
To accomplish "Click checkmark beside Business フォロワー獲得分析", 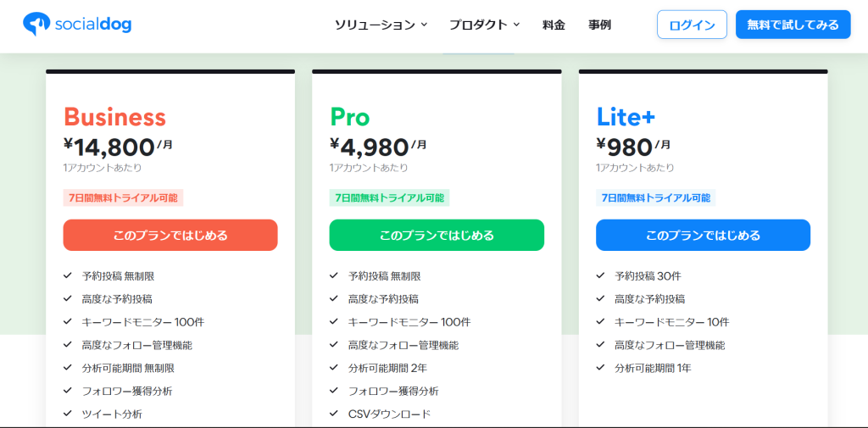I will (x=68, y=391).
